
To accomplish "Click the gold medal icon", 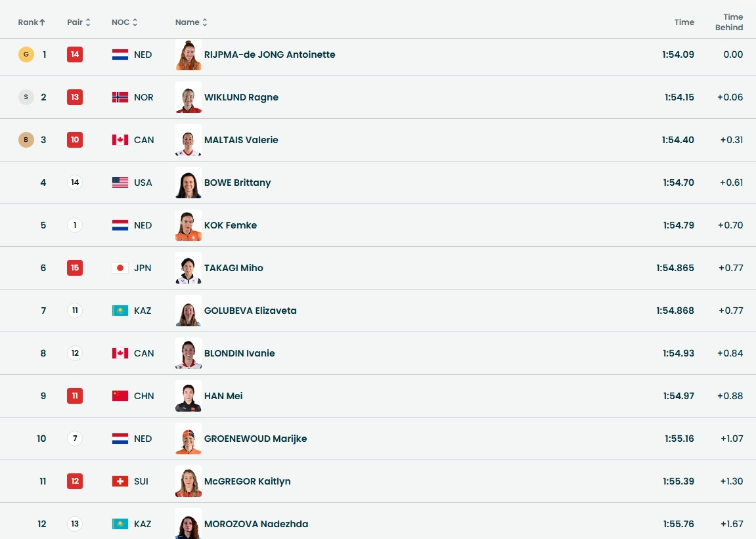I will tap(26, 54).
